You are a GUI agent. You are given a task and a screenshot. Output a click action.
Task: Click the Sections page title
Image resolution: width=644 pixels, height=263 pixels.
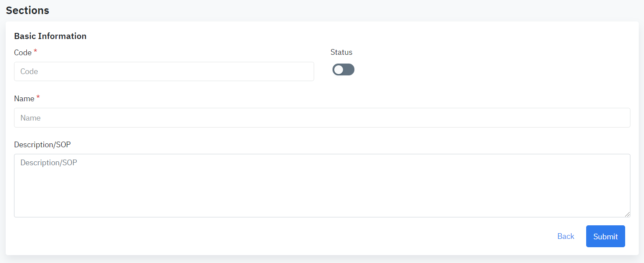coord(28,11)
